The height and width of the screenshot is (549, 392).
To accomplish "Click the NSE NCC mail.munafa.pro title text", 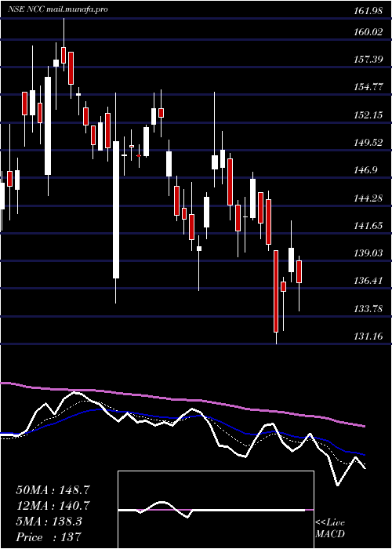I will [58, 9].
